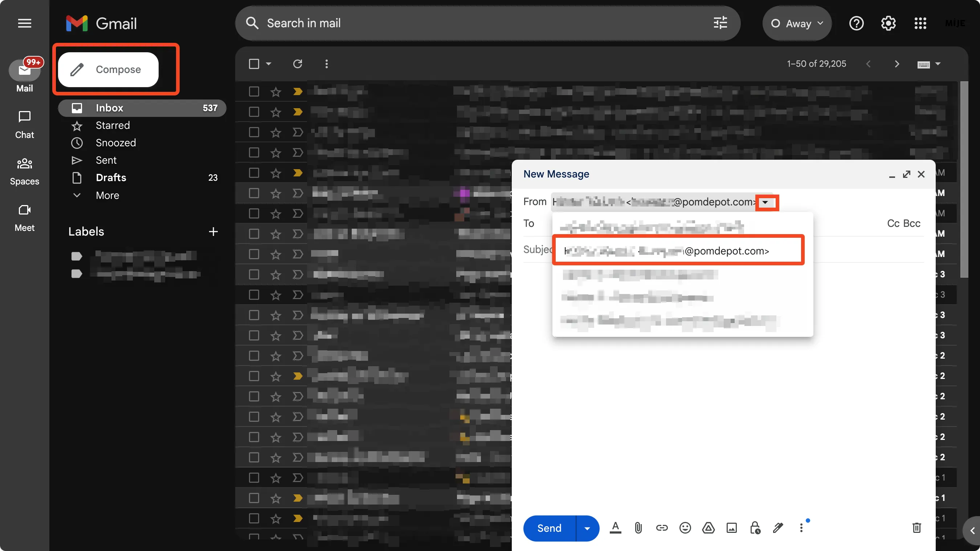Insert an emoji in the message

point(685,528)
